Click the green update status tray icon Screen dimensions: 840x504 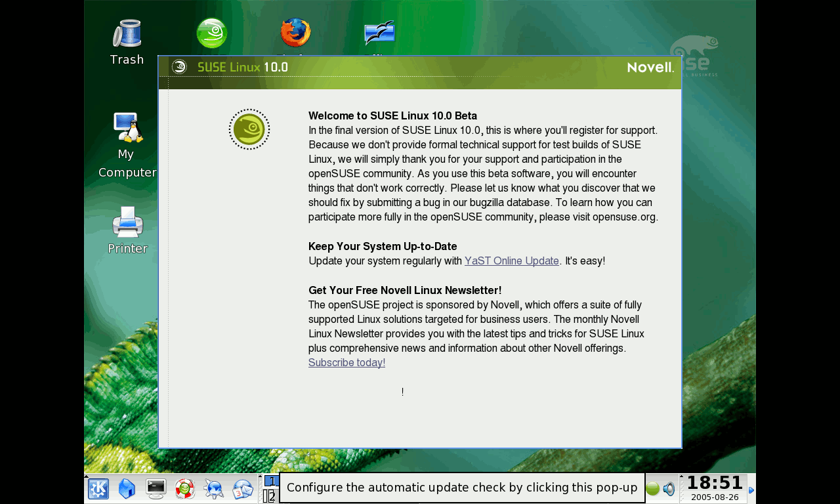(652, 488)
